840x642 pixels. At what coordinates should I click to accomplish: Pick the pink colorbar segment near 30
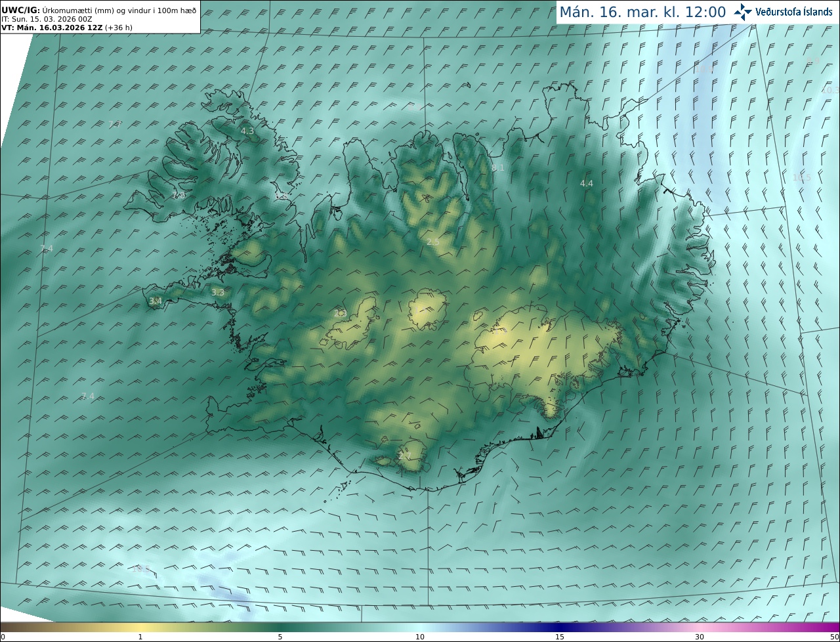[x=700, y=627]
